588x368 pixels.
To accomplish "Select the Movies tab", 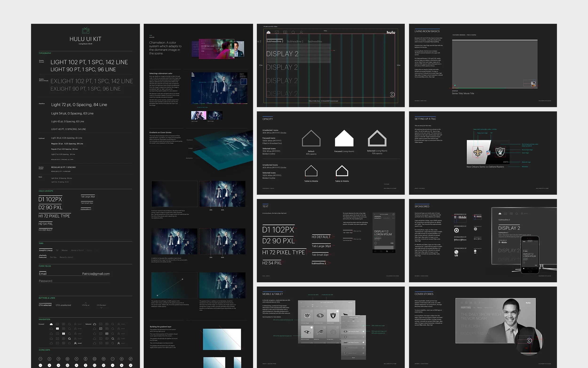I will (65, 251).
